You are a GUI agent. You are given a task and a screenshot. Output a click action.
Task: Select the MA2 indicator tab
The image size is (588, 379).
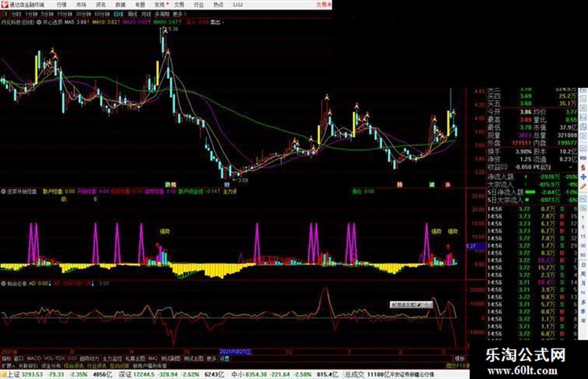[x=153, y=358]
